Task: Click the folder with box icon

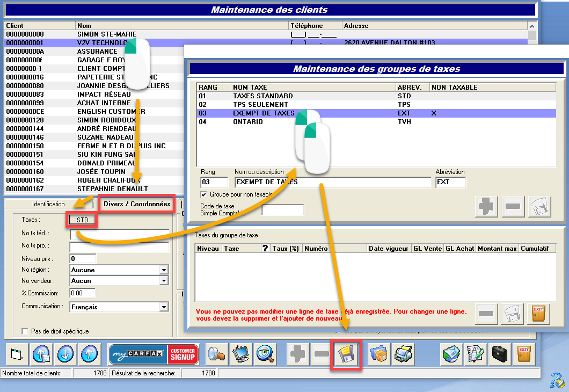Action: [379, 354]
